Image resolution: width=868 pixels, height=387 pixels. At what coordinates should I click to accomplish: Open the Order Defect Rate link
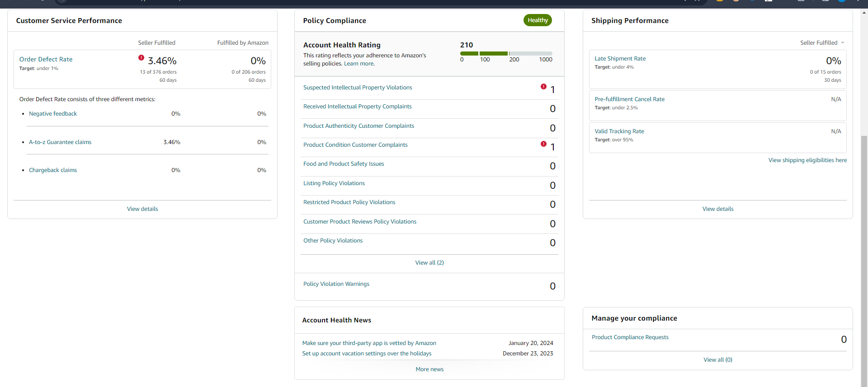click(46, 59)
